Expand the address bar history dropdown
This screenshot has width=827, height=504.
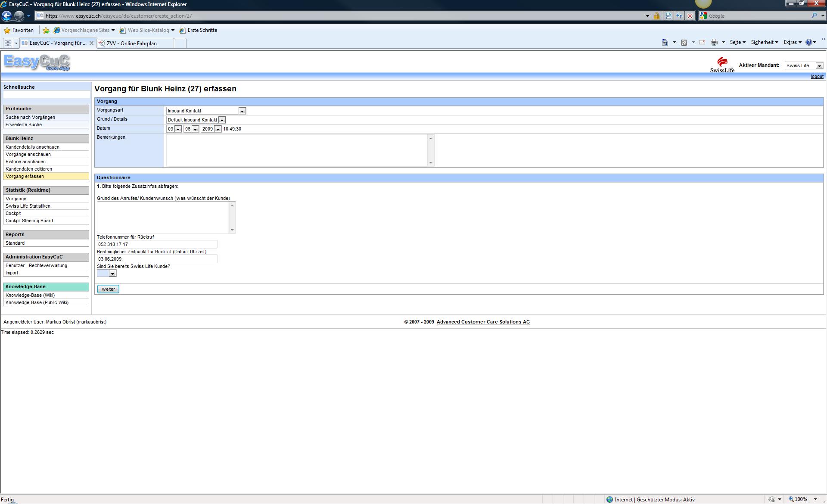pos(647,16)
